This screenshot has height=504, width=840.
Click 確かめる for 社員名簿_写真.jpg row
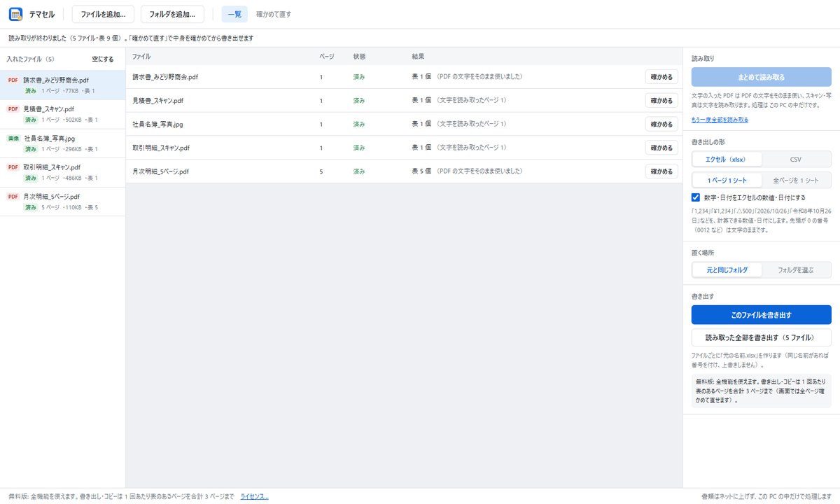click(x=661, y=124)
